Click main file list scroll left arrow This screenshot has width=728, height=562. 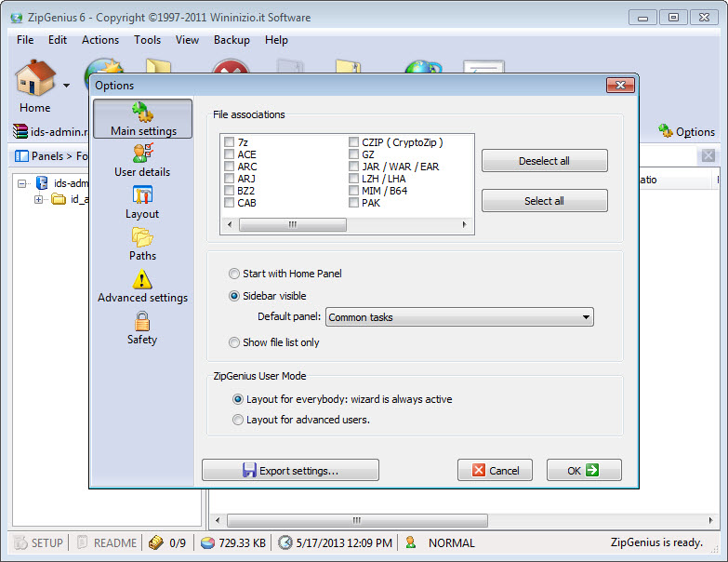pos(218,520)
